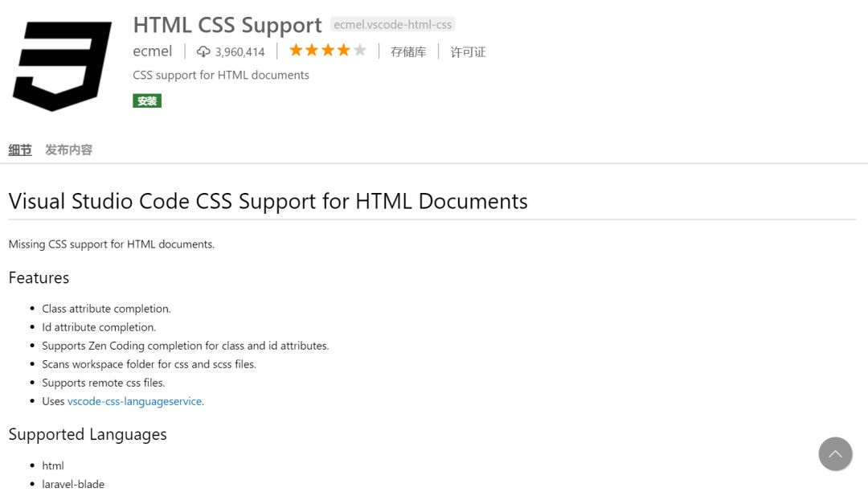Switch to the 发布内容 changelog tab
The width and height of the screenshot is (868, 492).
click(x=68, y=150)
